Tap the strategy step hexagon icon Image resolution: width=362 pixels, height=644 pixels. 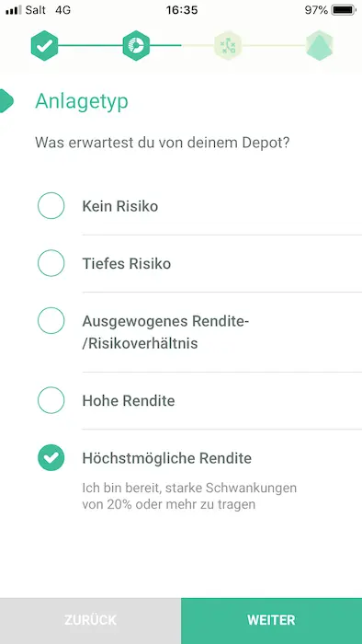[228, 46]
